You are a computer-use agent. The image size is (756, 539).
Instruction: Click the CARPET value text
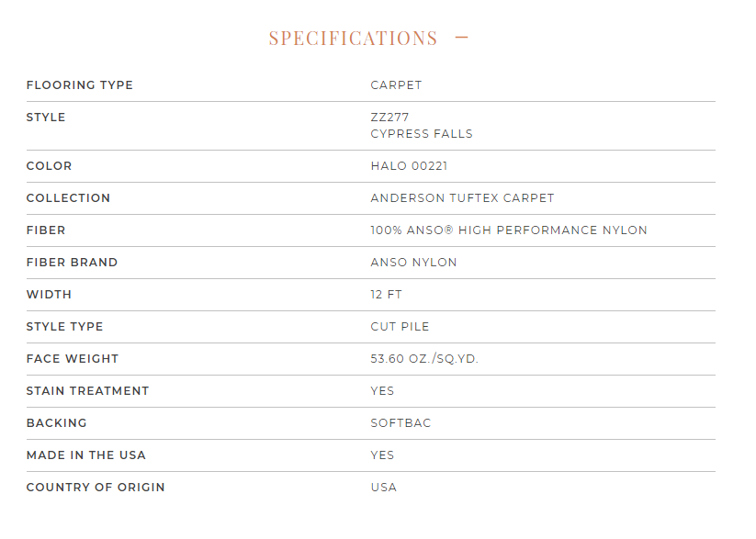pyautogui.click(x=396, y=84)
